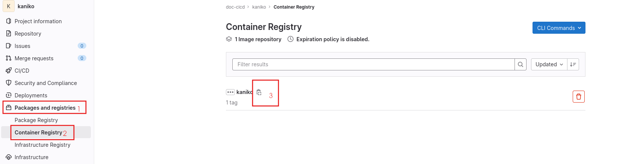
Task: Open Package Registry submenu item
Action: tap(36, 120)
